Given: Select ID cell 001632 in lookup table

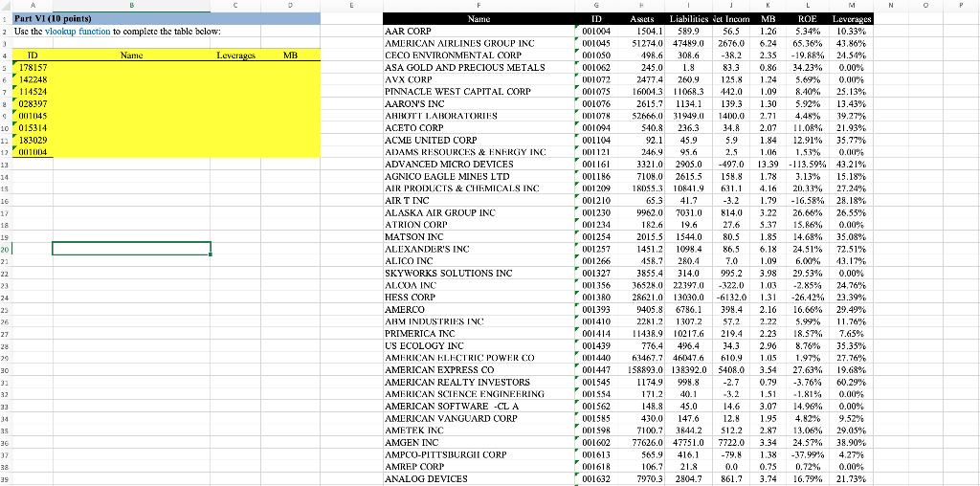Looking at the screenshot, I should [597, 479].
